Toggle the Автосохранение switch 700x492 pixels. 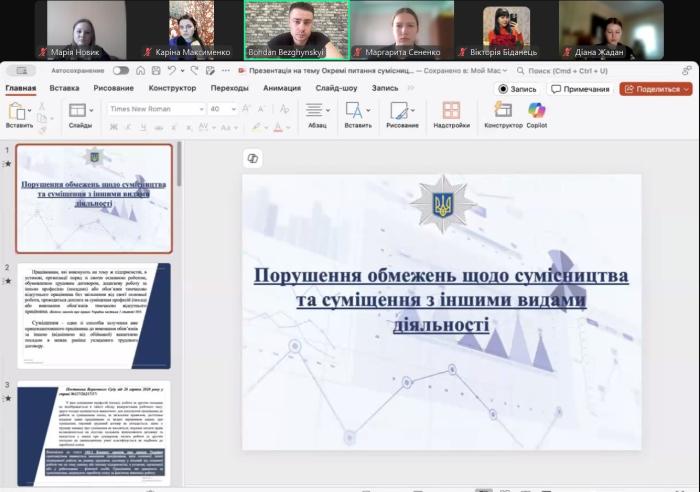click(120, 71)
